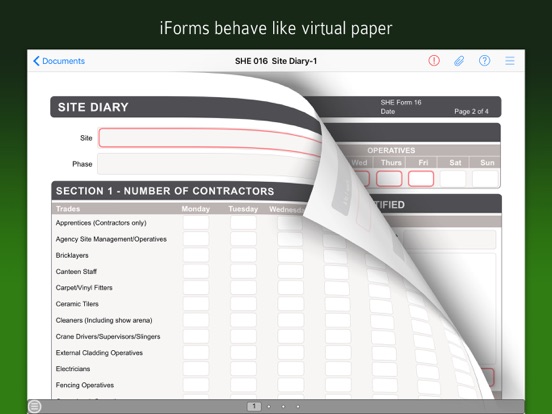Image resolution: width=552 pixels, height=414 pixels.
Task: Select Tuesday box for Fencing Operatives
Action: point(243,385)
